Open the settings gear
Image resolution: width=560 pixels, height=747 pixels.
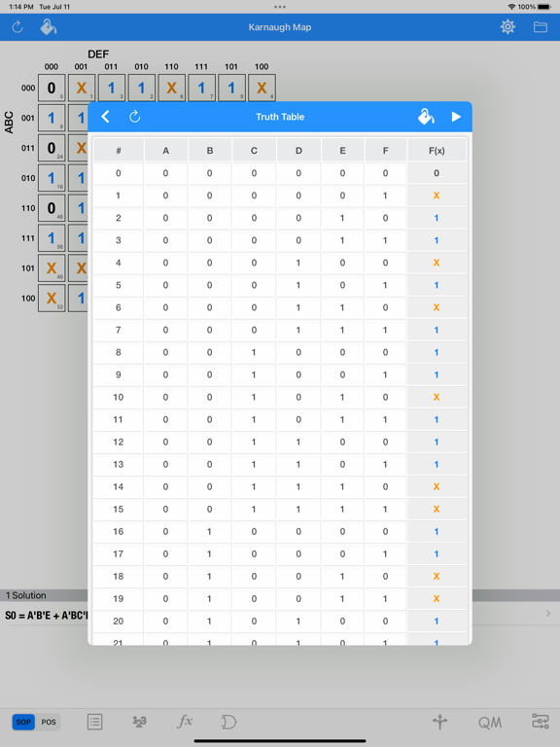(x=507, y=26)
